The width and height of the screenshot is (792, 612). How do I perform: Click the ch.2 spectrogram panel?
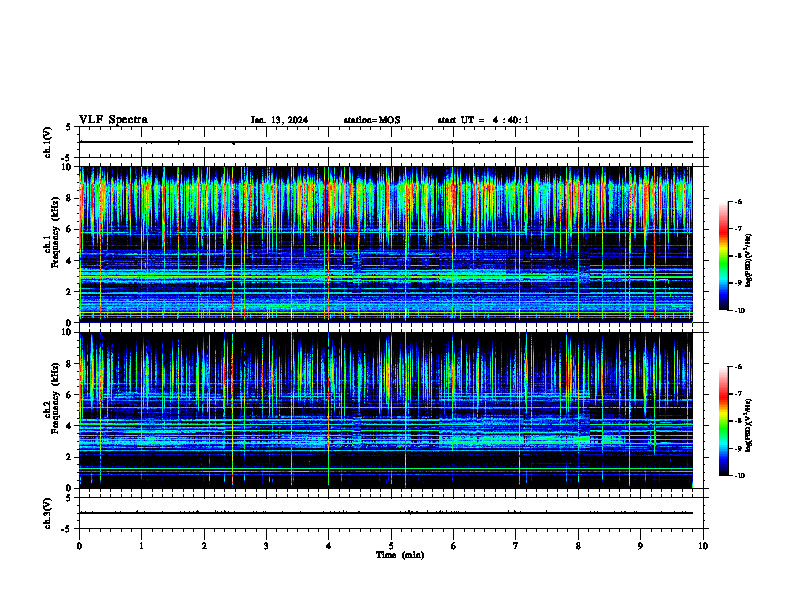tap(386, 410)
